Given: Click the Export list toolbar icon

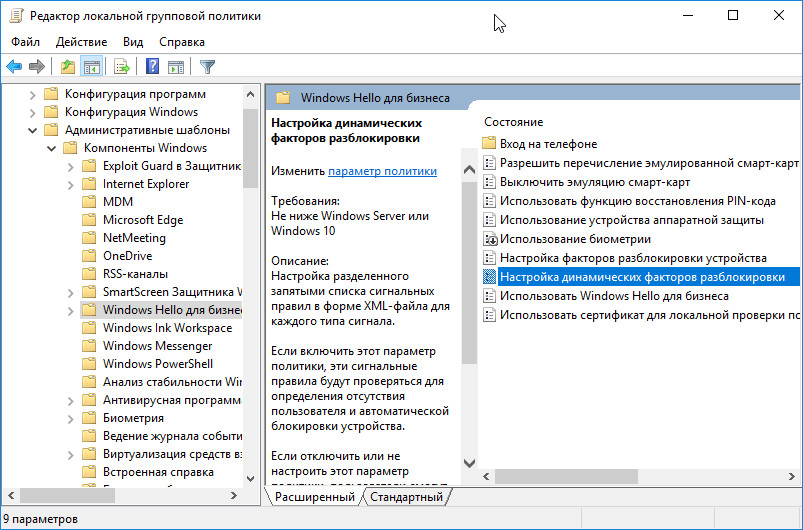Looking at the screenshot, I should click(122, 67).
